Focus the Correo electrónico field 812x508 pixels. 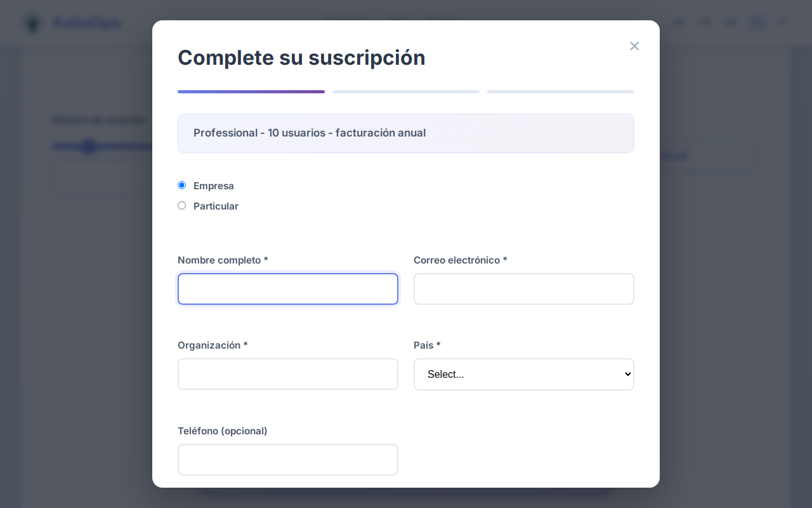(523, 289)
